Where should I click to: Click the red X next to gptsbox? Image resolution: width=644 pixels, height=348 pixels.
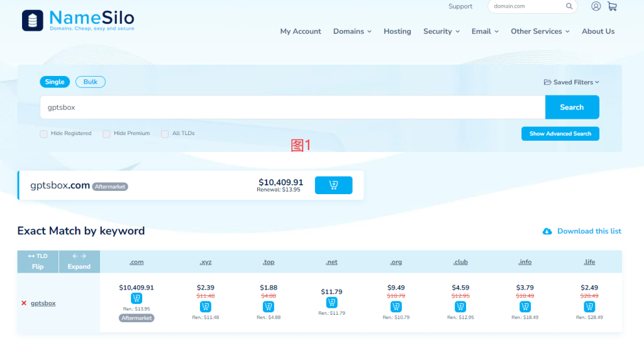pos(24,303)
